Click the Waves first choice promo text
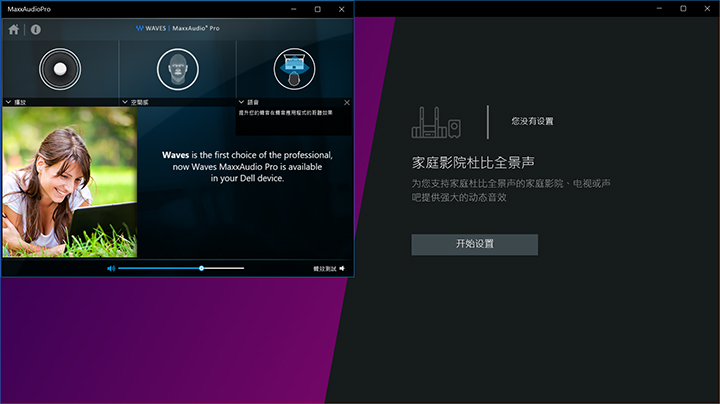Screen dimensions: 720x404 click(x=247, y=167)
